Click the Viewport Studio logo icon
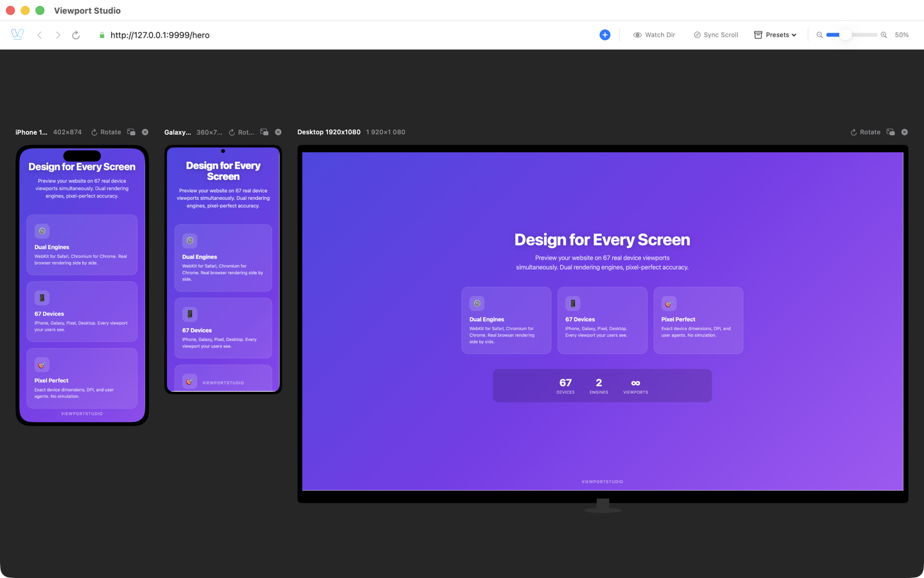Viewport: 924px width, 578px height. coord(17,34)
